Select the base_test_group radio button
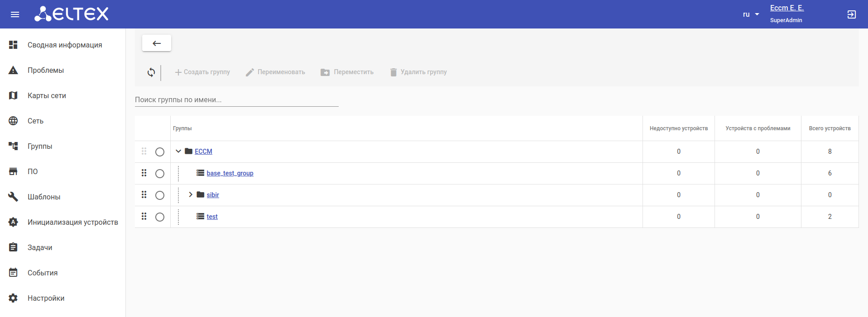Screen dimensions: 868x317 click(160, 174)
